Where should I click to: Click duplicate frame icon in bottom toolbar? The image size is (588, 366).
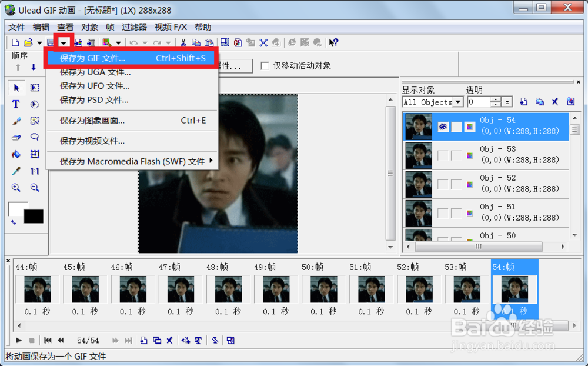coord(157,341)
